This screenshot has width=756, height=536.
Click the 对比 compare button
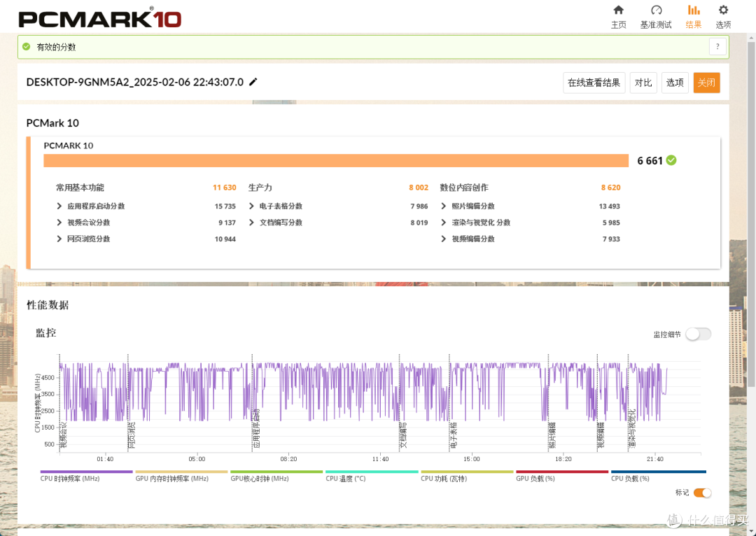[x=643, y=83]
